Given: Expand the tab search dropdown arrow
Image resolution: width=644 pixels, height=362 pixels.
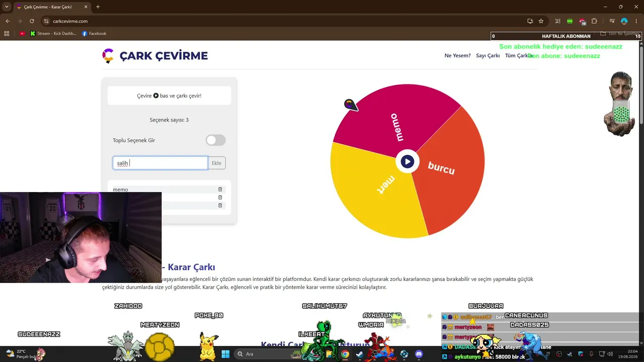Looking at the screenshot, I should [x=7, y=7].
